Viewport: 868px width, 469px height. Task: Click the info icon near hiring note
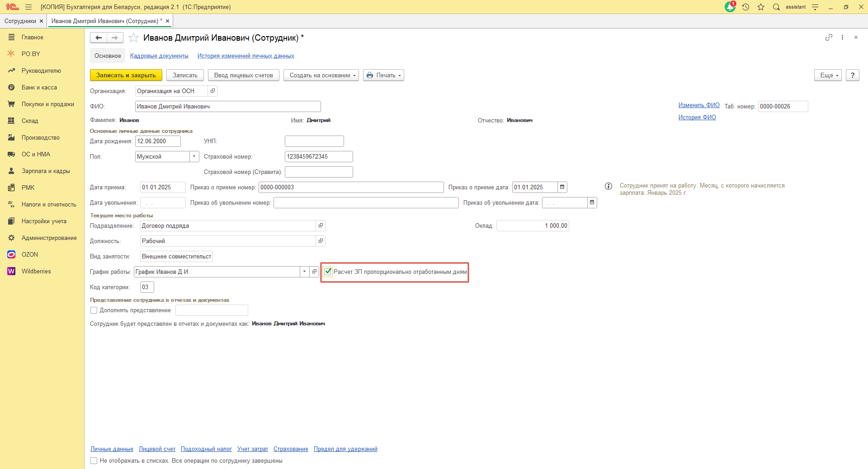click(x=609, y=186)
